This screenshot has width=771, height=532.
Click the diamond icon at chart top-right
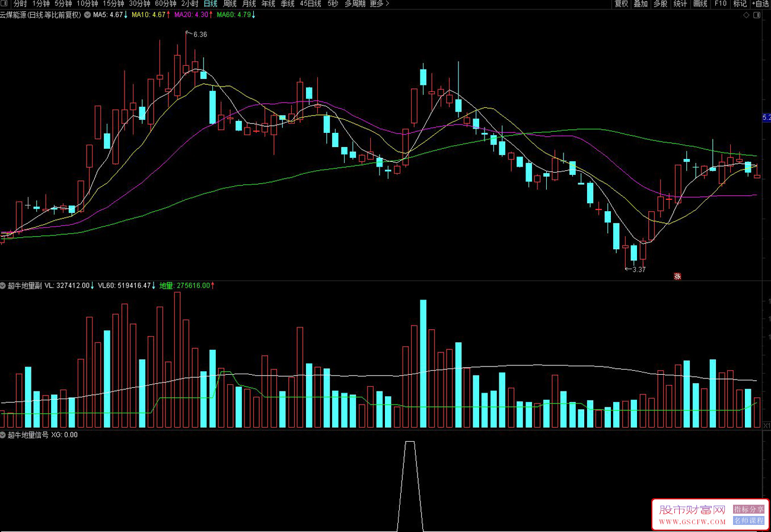click(x=746, y=15)
